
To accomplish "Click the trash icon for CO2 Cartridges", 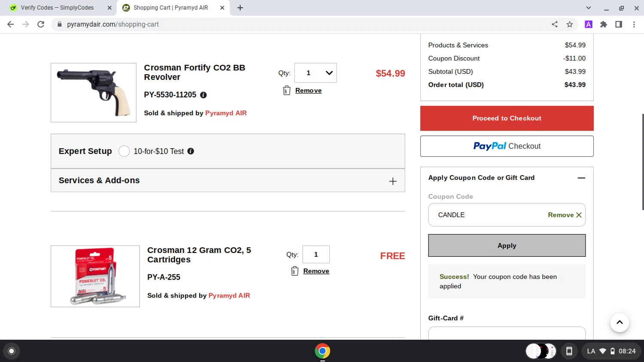I will (295, 271).
